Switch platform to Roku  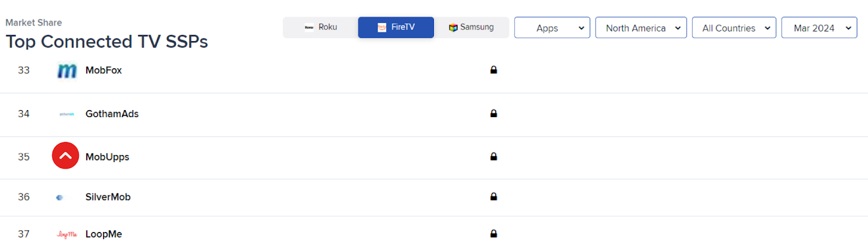pyautogui.click(x=321, y=27)
